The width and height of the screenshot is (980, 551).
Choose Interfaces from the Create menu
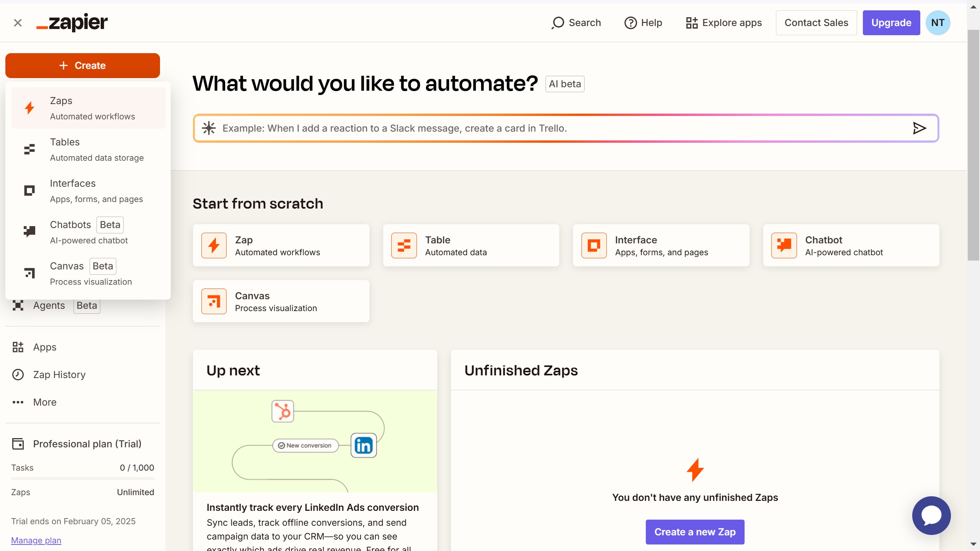click(88, 191)
